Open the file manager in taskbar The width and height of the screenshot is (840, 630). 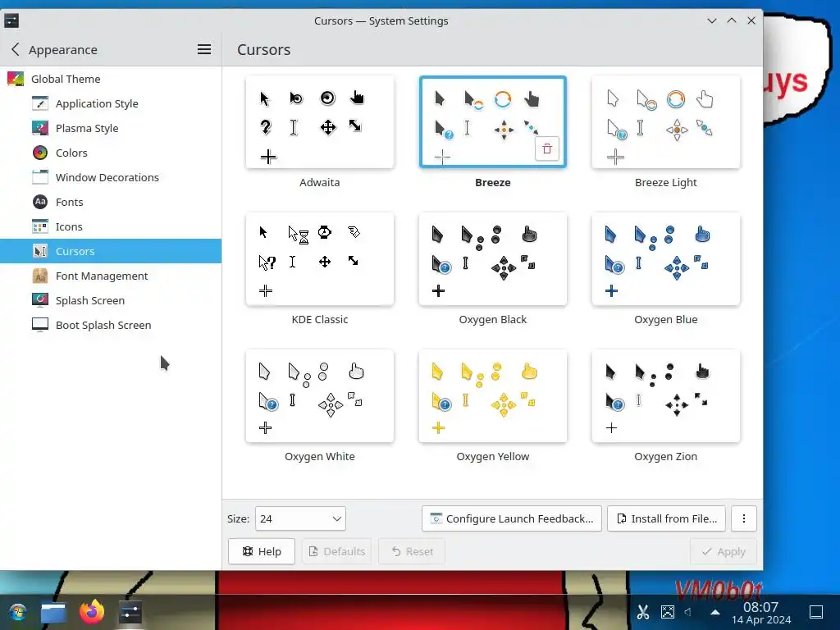[x=53, y=612]
